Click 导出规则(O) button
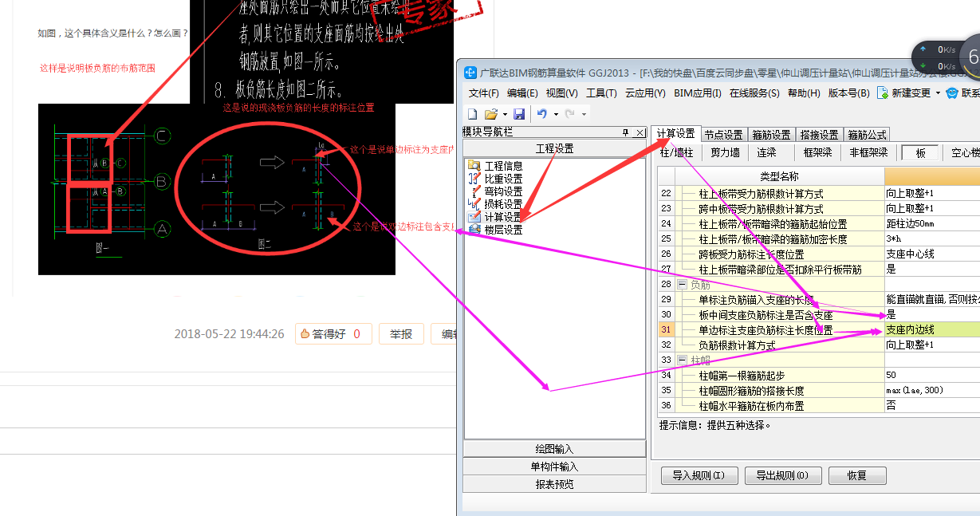 (783, 475)
